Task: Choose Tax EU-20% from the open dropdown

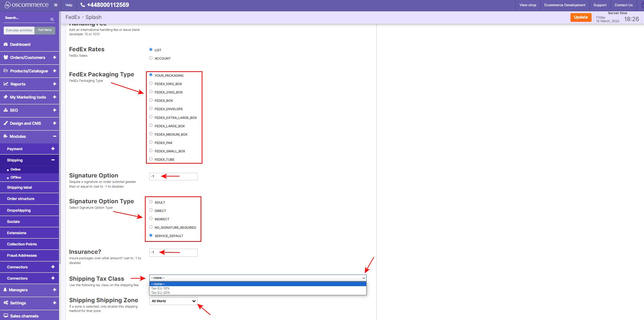Action: tap(161, 293)
